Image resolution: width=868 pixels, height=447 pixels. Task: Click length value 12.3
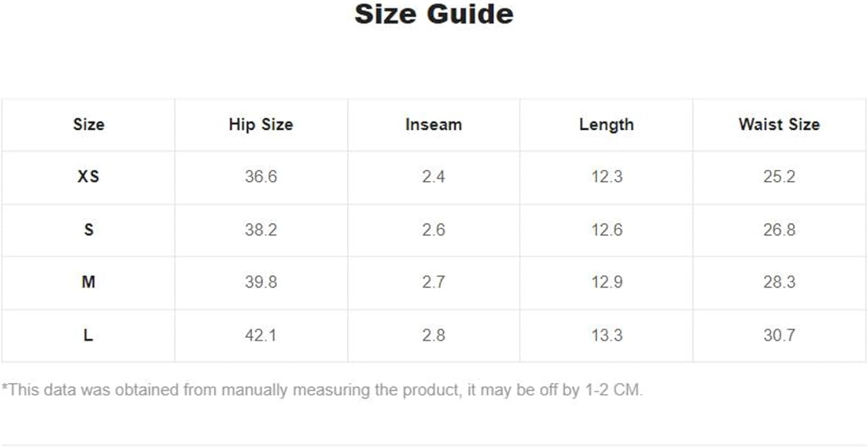(x=606, y=177)
